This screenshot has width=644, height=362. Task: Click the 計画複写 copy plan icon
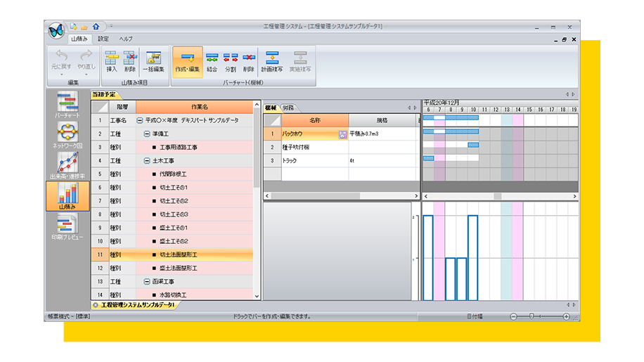272,62
